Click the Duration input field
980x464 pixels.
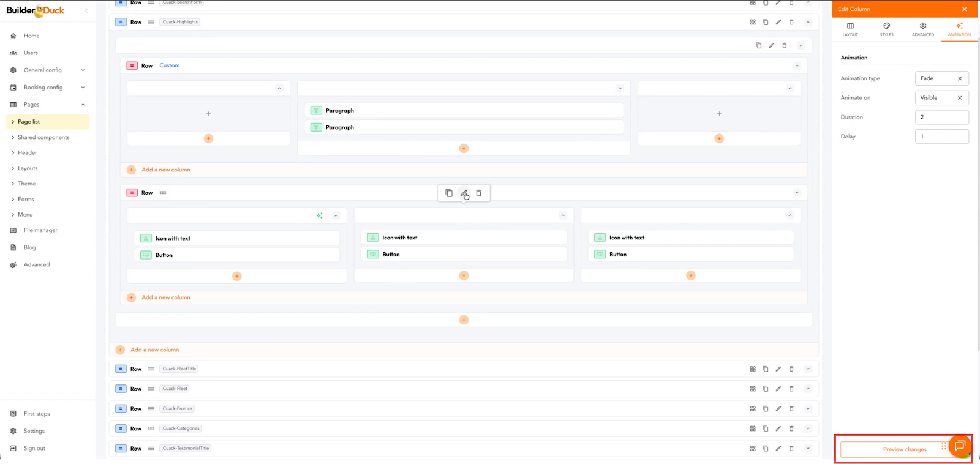(x=941, y=118)
